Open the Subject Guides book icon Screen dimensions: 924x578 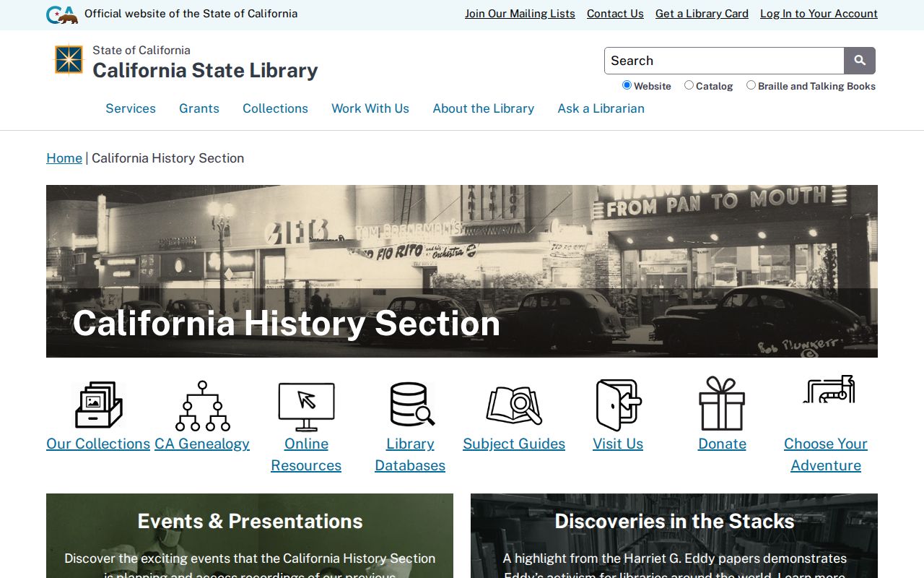pos(514,405)
